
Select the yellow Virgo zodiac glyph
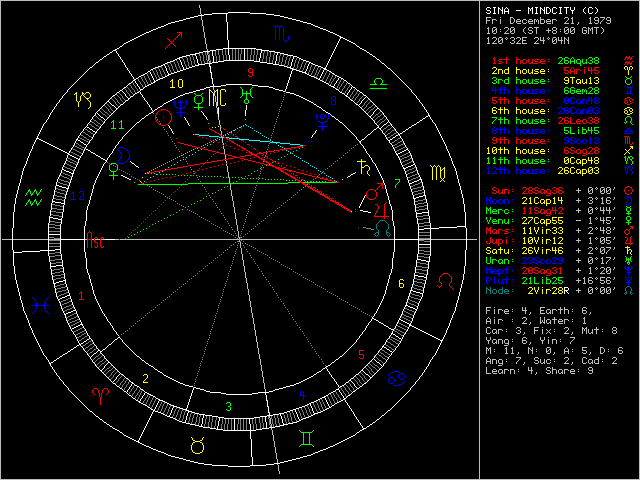click(439, 172)
